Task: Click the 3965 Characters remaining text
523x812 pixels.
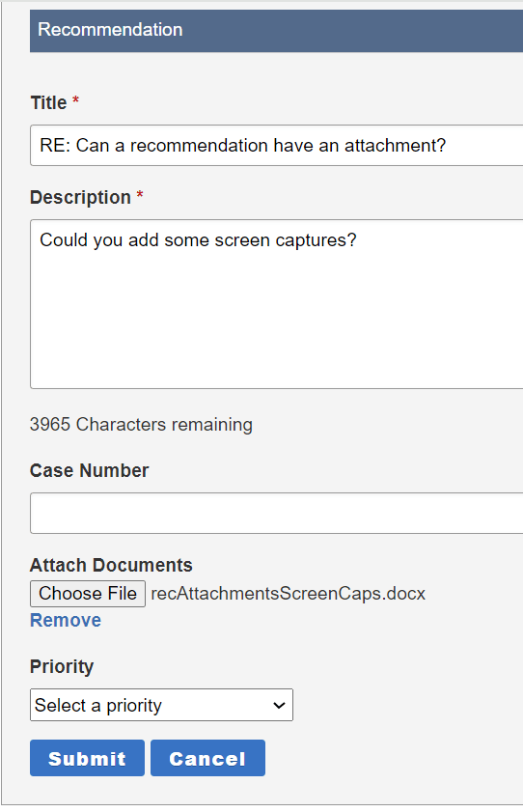Action: click(141, 425)
